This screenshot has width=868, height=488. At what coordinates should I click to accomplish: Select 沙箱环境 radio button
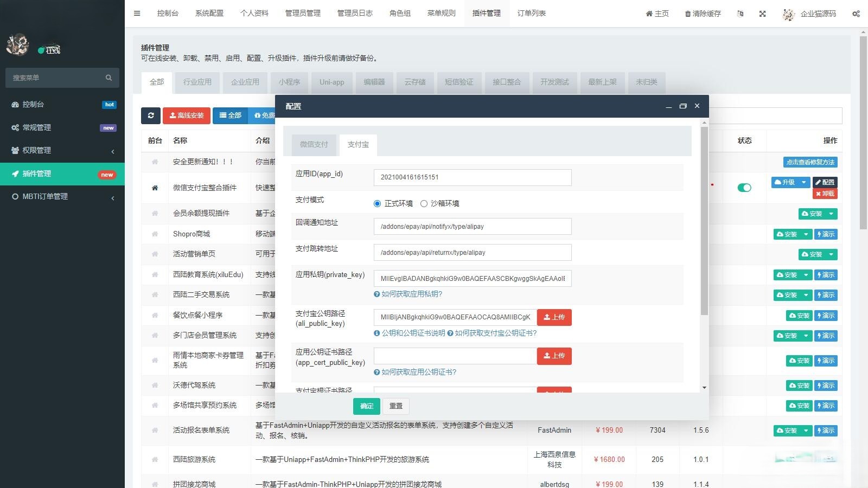click(424, 203)
